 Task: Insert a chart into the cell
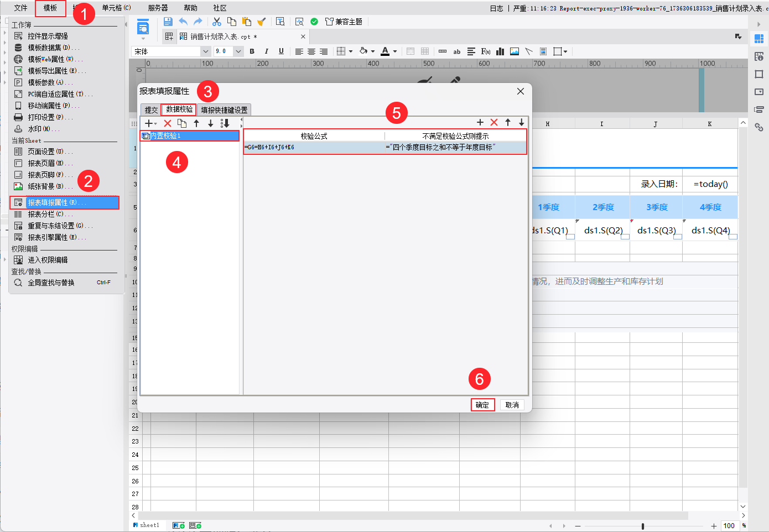[x=500, y=51]
